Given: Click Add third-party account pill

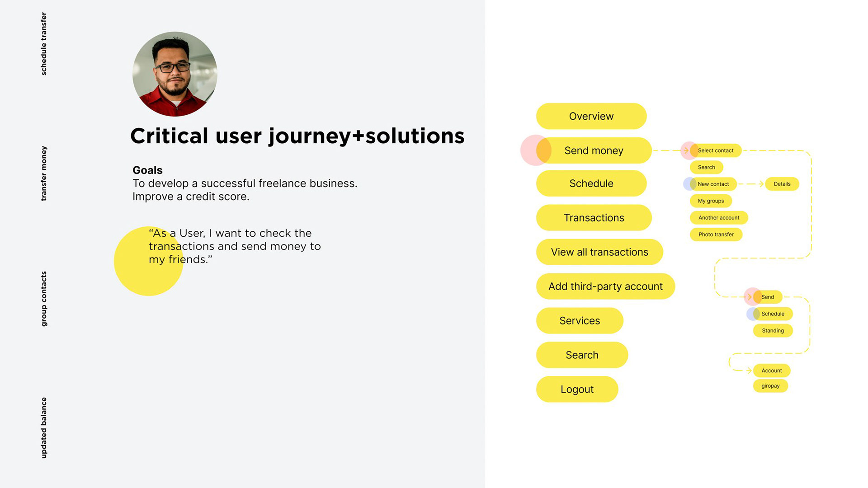Looking at the screenshot, I should [605, 286].
